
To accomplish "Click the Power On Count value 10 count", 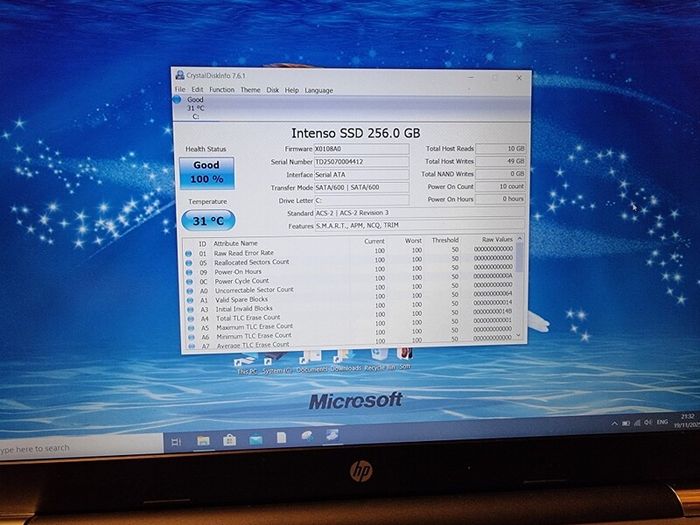I will coord(500,187).
